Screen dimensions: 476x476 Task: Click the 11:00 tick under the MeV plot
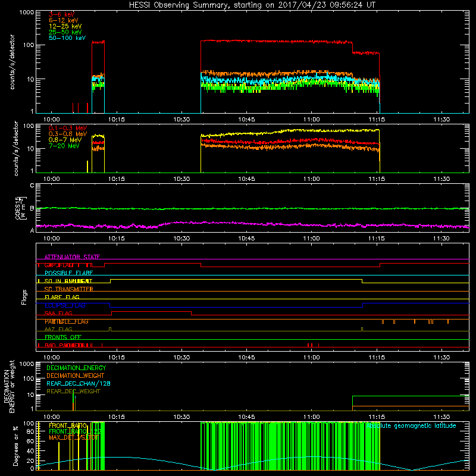(x=311, y=179)
